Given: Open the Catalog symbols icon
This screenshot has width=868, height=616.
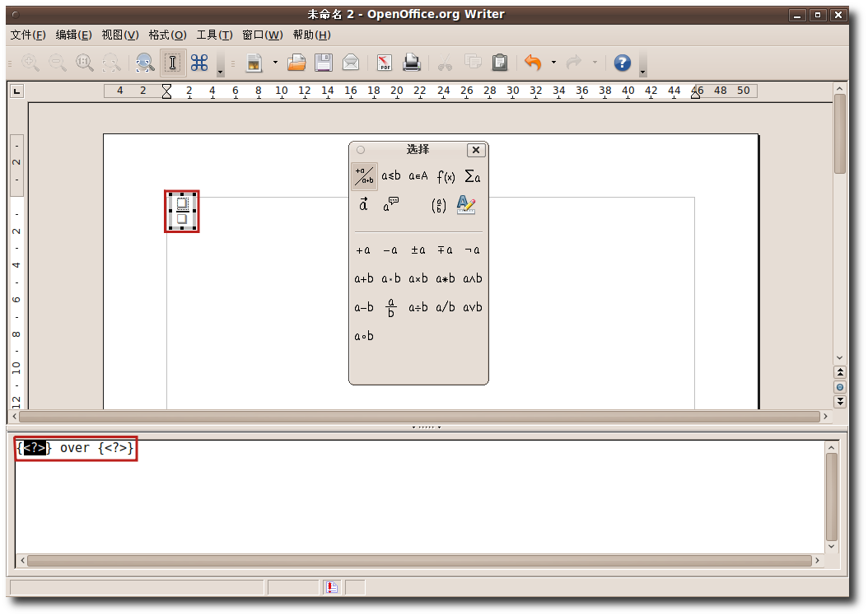Looking at the screenshot, I should pyautogui.click(x=199, y=63).
